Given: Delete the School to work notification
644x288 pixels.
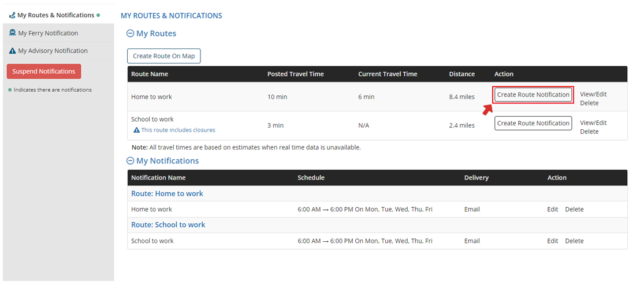Looking at the screenshot, I should (x=574, y=241).
